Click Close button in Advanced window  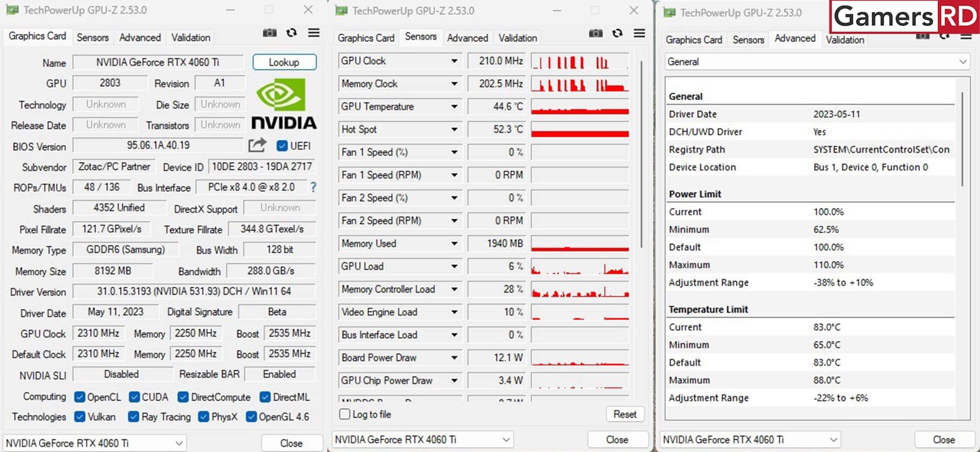click(944, 440)
